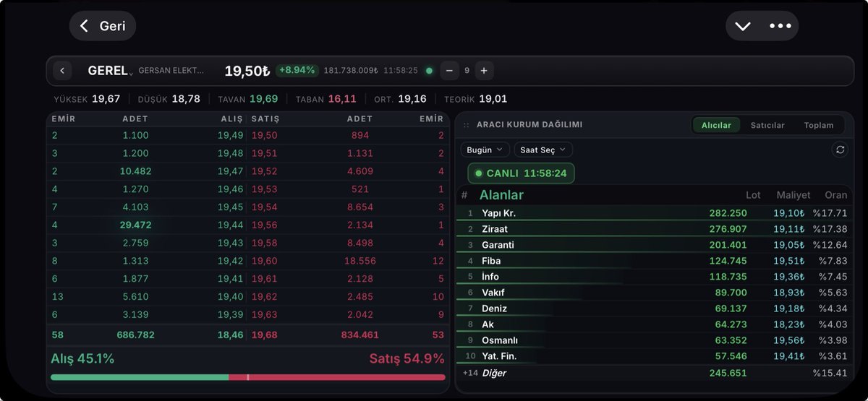Select the Yapı Kr. broker row
Screen dimensions: 868x401
(655, 213)
